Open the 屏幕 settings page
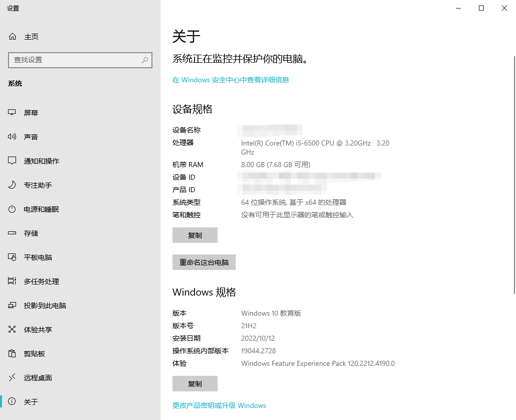The width and height of the screenshot is (516, 420). pos(80,113)
